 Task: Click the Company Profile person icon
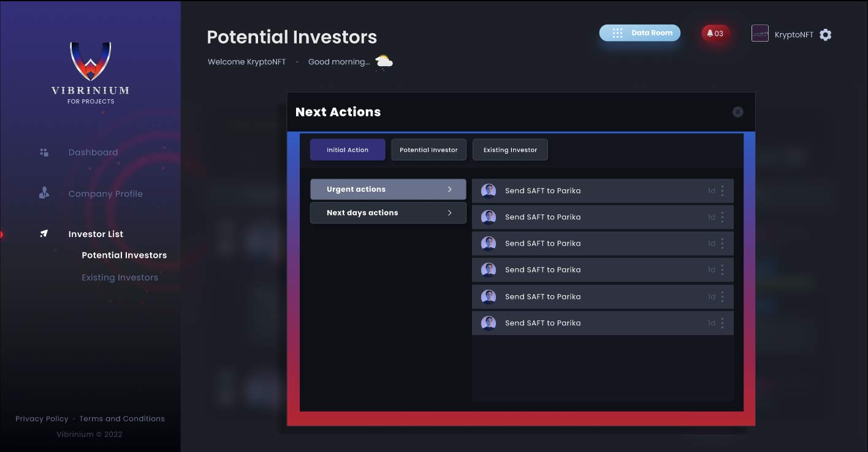tap(44, 194)
